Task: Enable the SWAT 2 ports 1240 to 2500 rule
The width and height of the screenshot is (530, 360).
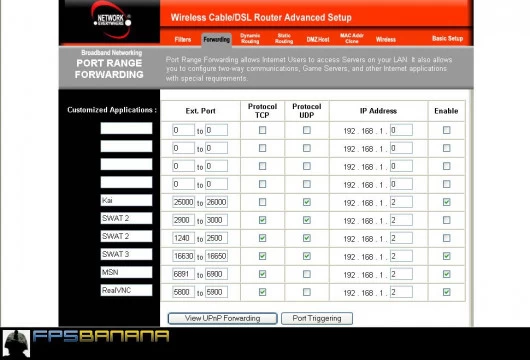Action: [x=447, y=238]
